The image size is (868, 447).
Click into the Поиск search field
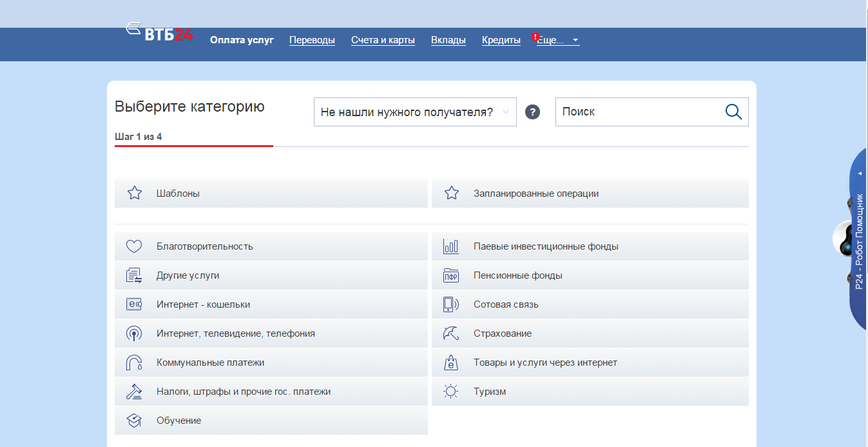pos(638,112)
